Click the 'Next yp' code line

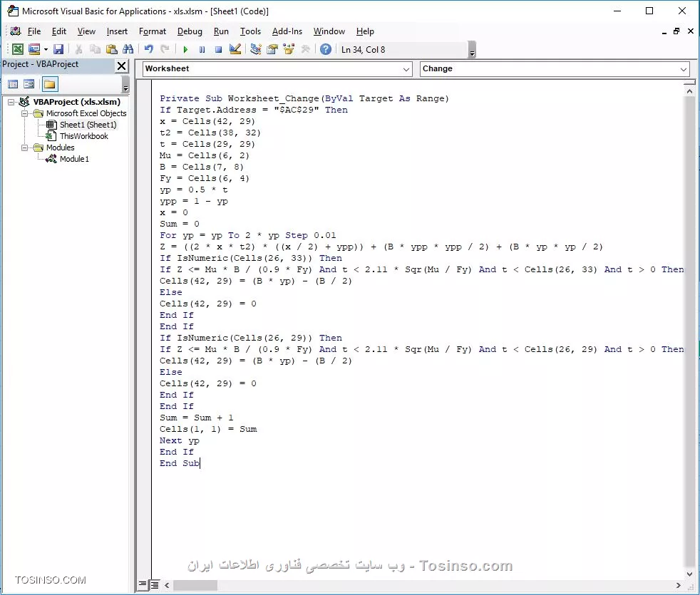180,440
